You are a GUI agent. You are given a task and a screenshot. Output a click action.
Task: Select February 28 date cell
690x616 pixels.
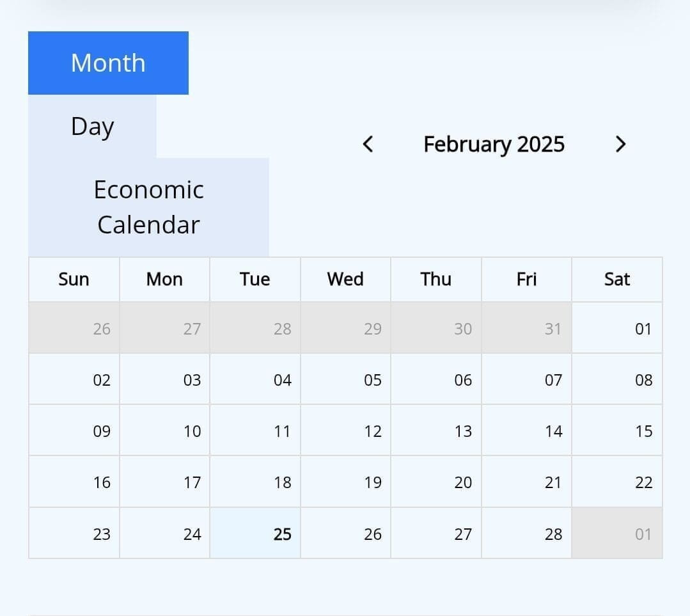coord(526,533)
